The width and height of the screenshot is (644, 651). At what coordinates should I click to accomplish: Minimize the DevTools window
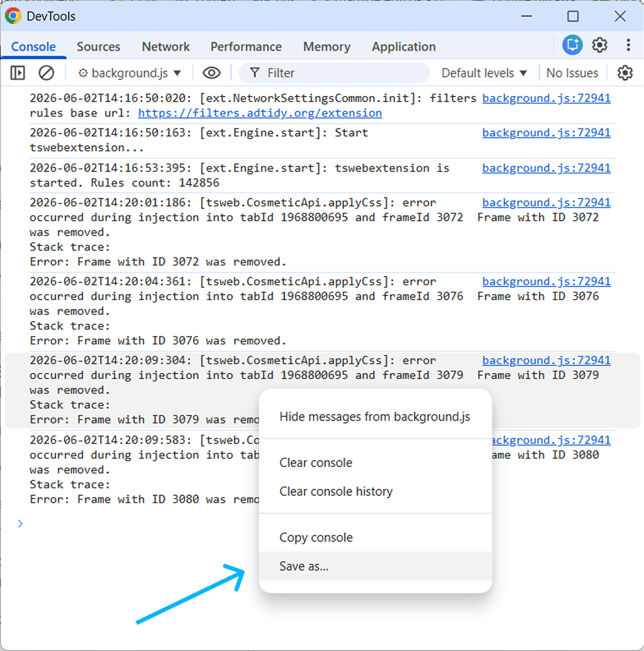coord(527,16)
